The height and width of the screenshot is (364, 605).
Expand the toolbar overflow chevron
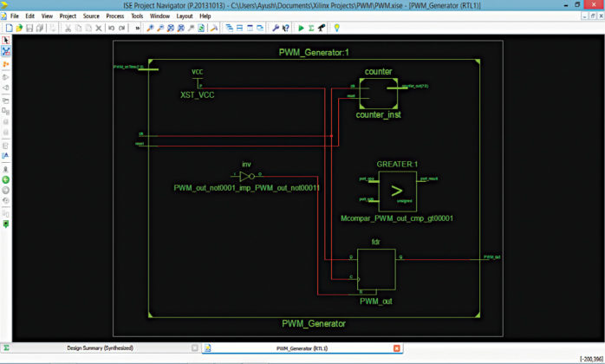click(x=137, y=28)
